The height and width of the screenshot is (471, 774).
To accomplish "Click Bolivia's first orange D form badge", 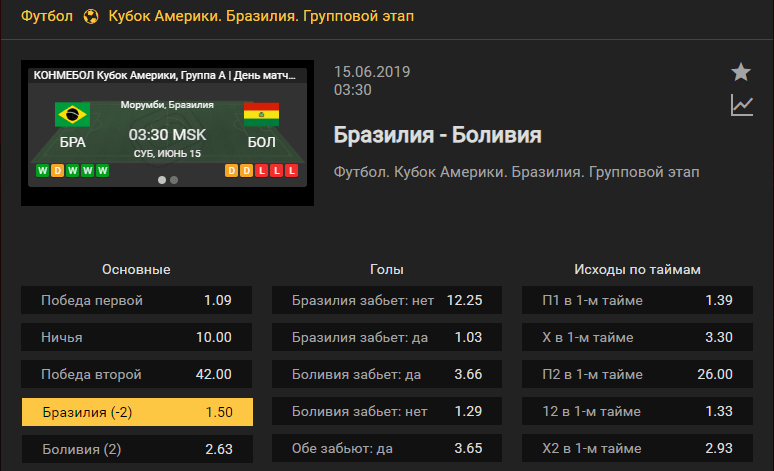I will coord(231,171).
